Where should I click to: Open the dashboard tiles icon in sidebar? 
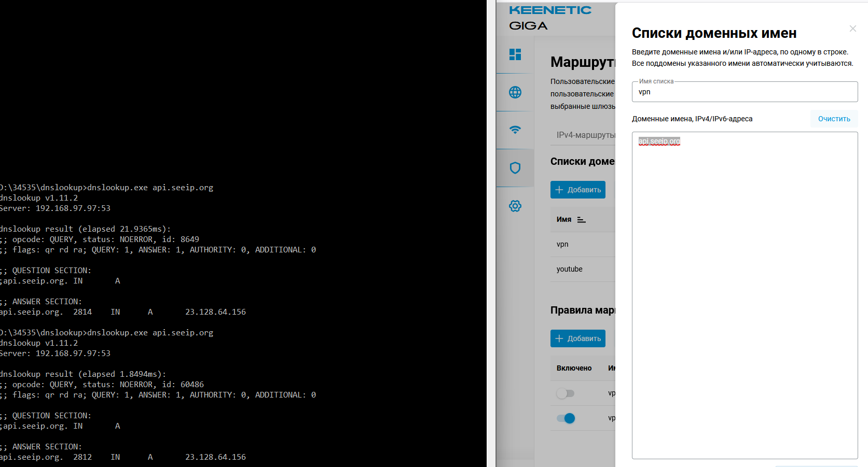(515, 54)
